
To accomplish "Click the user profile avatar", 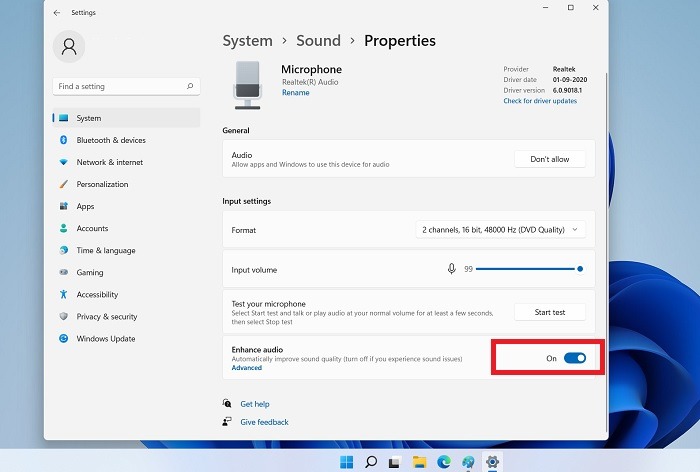I will [x=69, y=46].
